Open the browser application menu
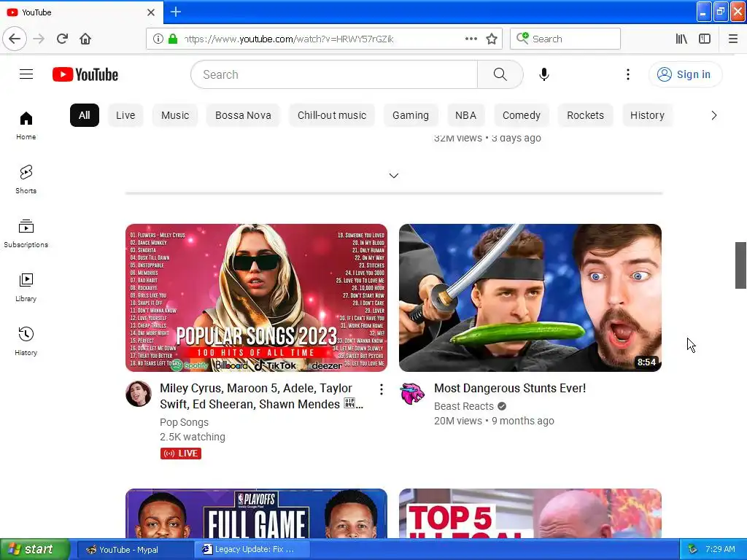This screenshot has width=747, height=560. tap(733, 39)
